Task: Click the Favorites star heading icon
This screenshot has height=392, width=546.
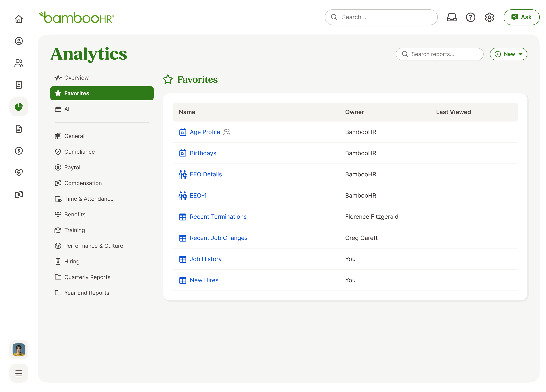Action: pos(168,79)
